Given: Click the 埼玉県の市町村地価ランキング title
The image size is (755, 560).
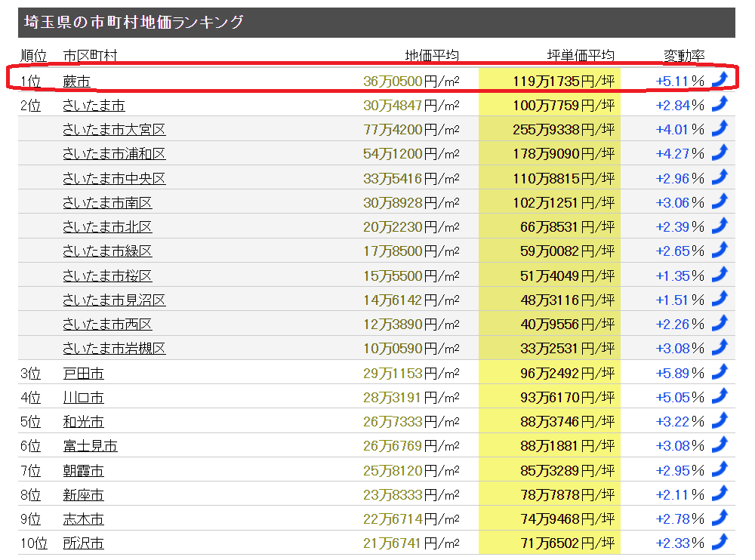Looking at the screenshot, I should pyautogui.click(x=134, y=22).
